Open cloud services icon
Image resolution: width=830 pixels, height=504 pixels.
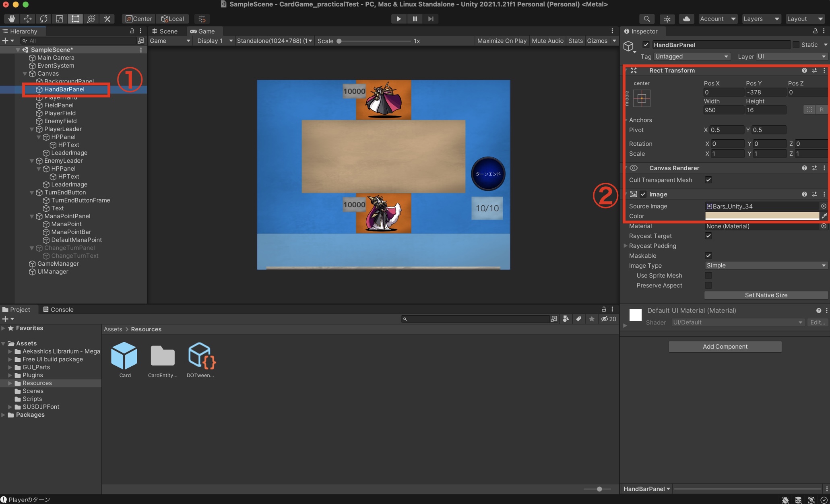[x=686, y=19]
